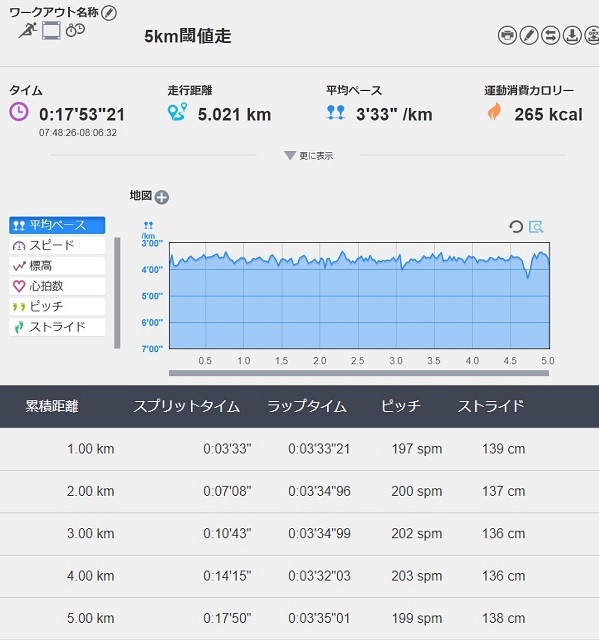The height and width of the screenshot is (640, 599).
Task: Click the horizontal range bar below graph
Action: 359,373
